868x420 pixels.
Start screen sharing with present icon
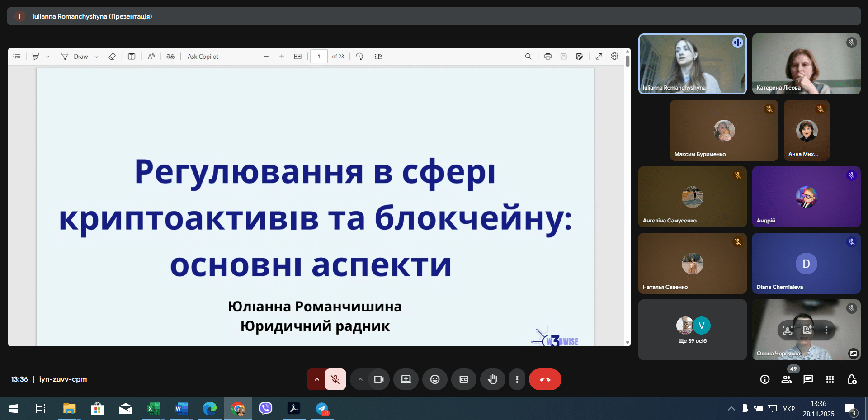pos(406,379)
